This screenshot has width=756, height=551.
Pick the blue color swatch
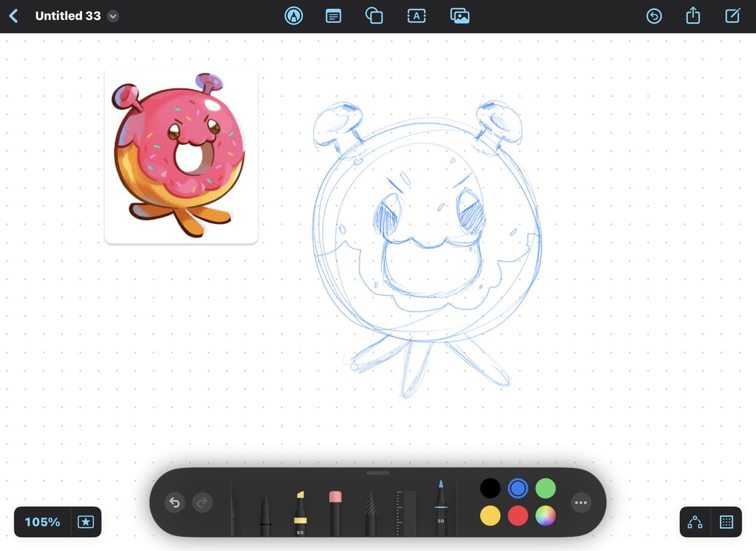pyautogui.click(x=518, y=488)
